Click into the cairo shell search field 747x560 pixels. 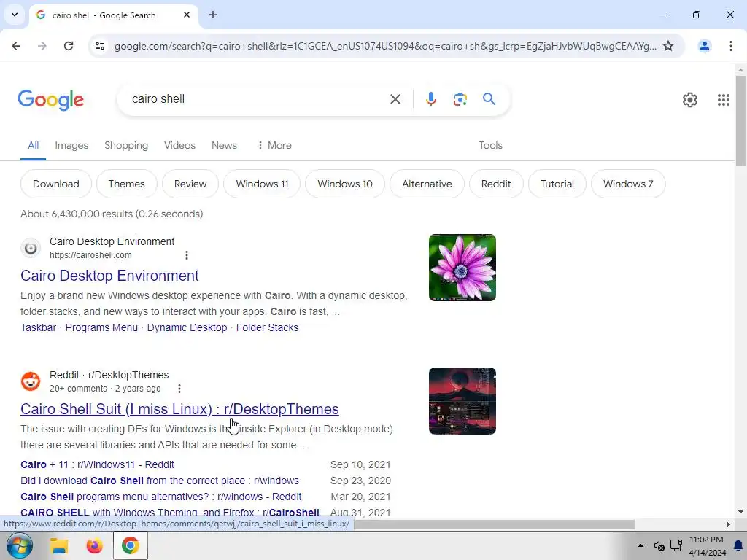(x=255, y=99)
